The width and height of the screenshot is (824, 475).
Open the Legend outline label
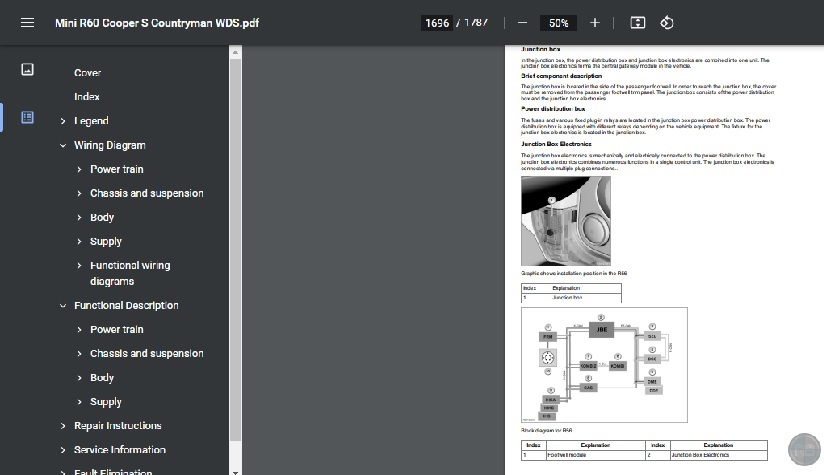pyautogui.click(x=91, y=121)
